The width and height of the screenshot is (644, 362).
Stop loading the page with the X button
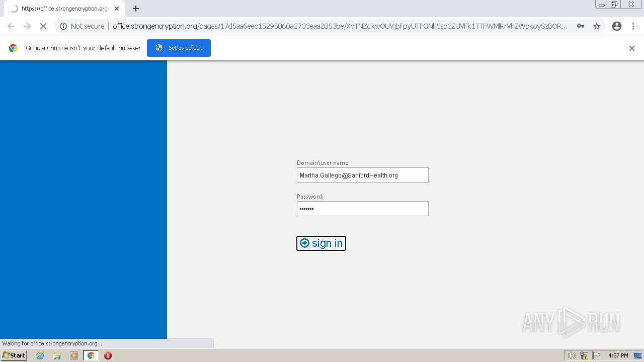(x=43, y=26)
